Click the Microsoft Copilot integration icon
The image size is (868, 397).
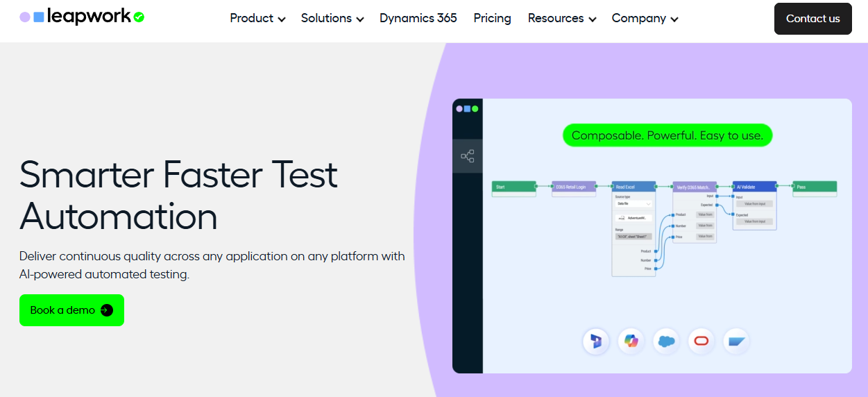click(631, 341)
